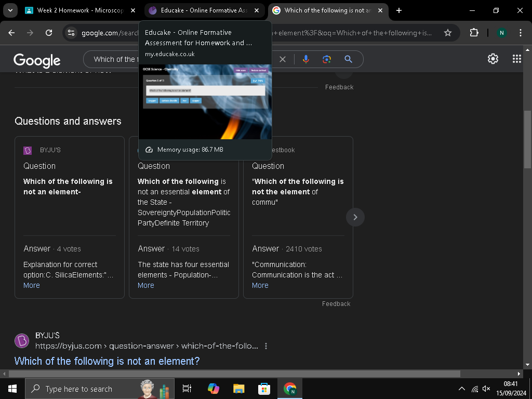Expand More on the Communication answer

[260, 285]
